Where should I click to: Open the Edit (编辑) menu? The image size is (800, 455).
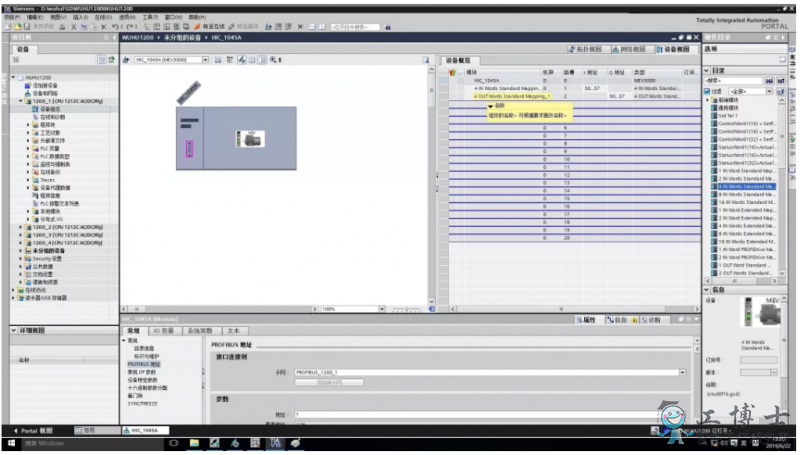[35, 17]
